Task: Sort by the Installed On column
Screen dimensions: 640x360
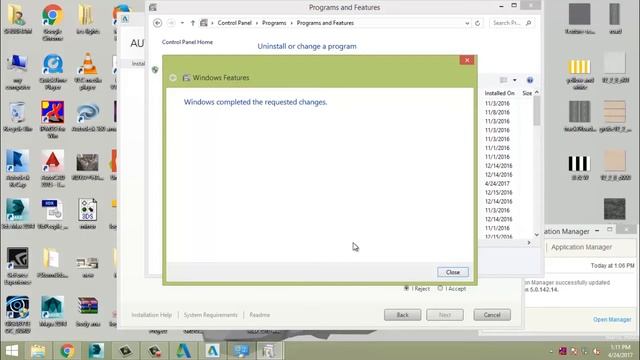Action: click(x=500, y=93)
